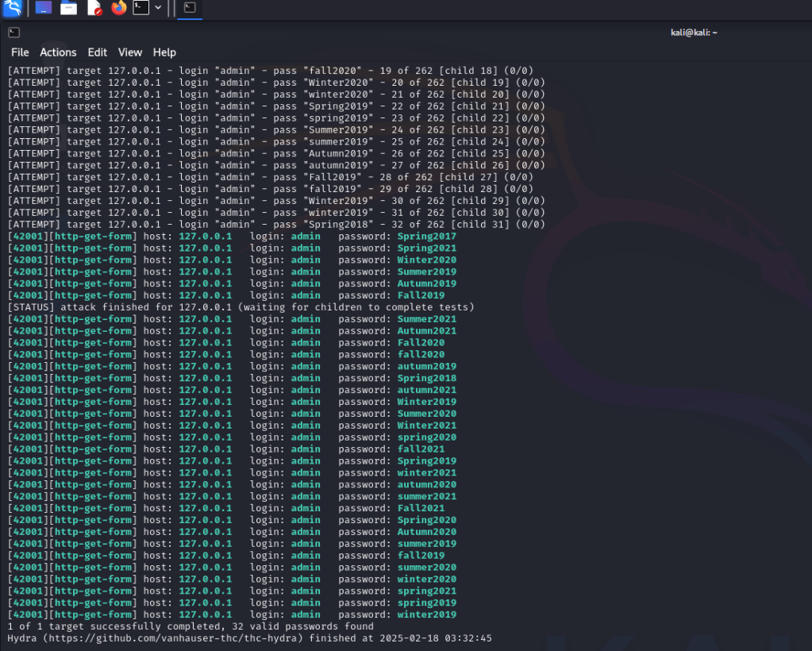Open the File menu
The width and height of the screenshot is (812, 651).
click(x=20, y=52)
